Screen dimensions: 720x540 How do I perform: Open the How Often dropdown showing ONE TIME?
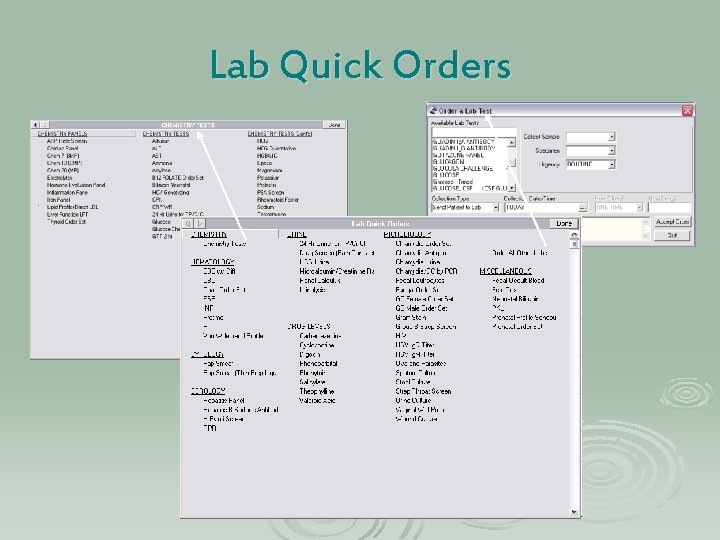(x=640, y=208)
